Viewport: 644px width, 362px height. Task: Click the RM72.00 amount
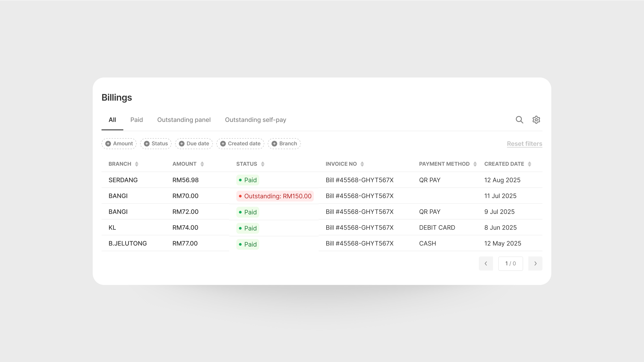pyautogui.click(x=186, y=212)
